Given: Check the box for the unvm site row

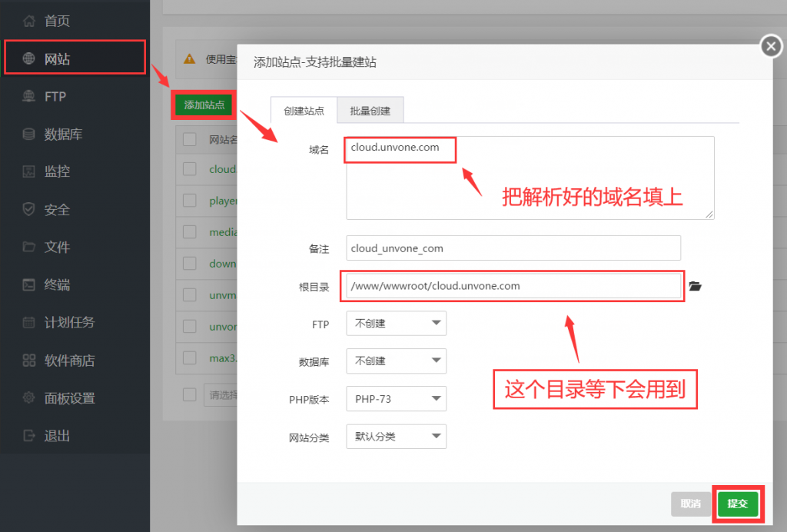Looking at the screenshot, I should [190, 294].
